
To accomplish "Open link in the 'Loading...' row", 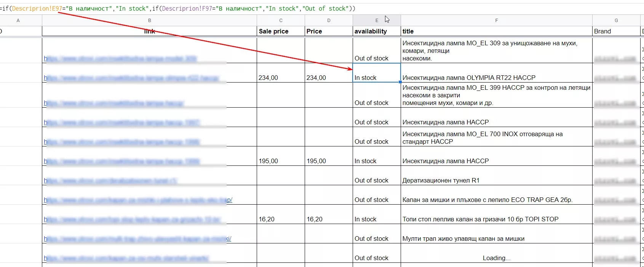I will [x=126, y=258].
